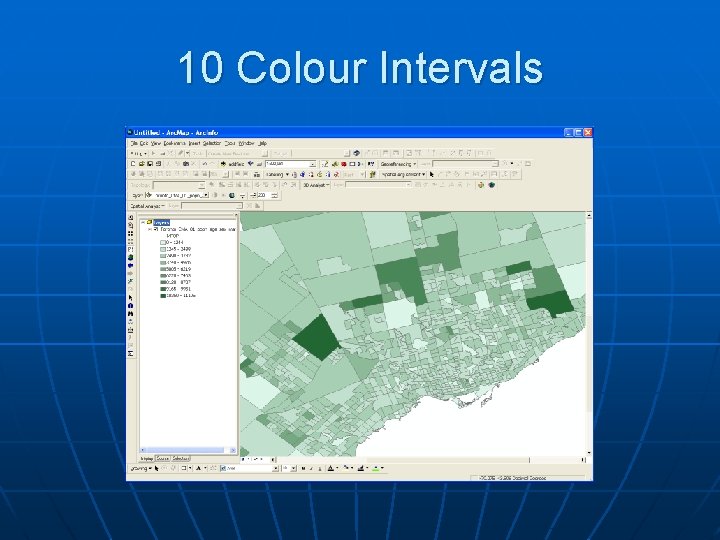Open the File menu

[x=134, y=143]
